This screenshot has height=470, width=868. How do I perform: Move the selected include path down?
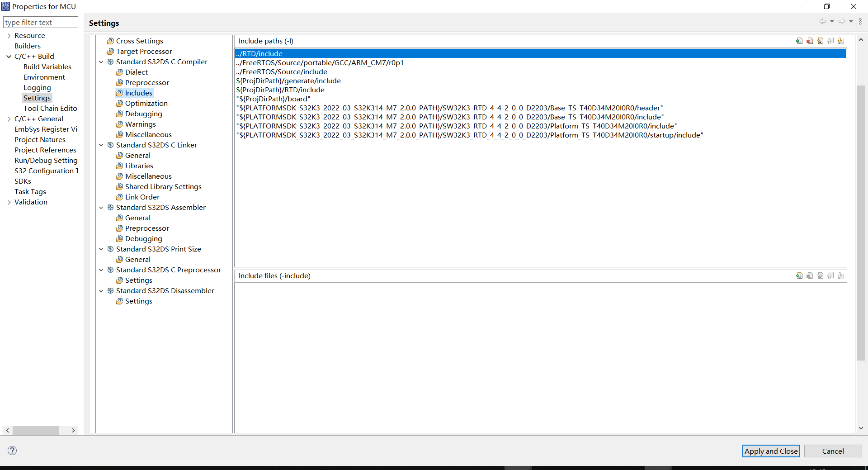click(x=841, y=41)
